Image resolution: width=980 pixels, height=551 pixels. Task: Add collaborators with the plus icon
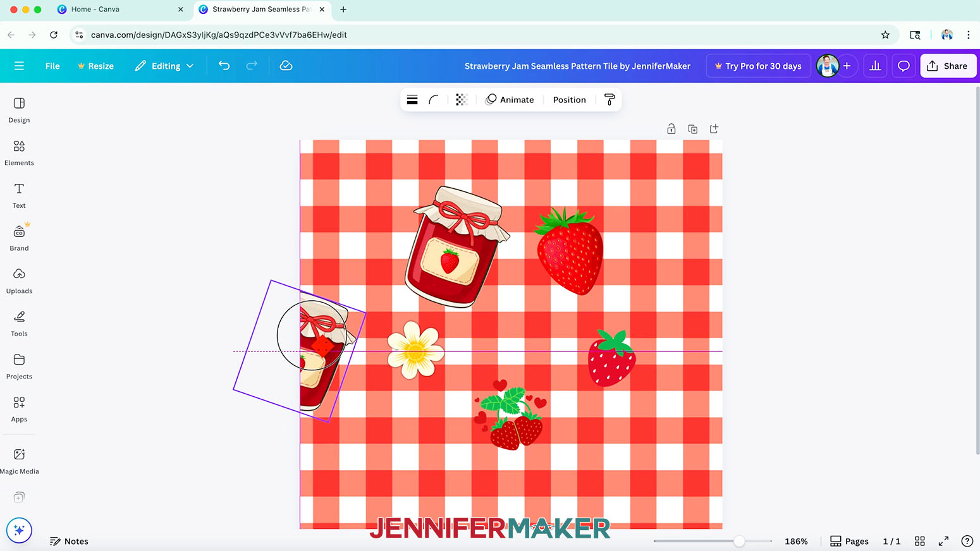pos(847,66)
